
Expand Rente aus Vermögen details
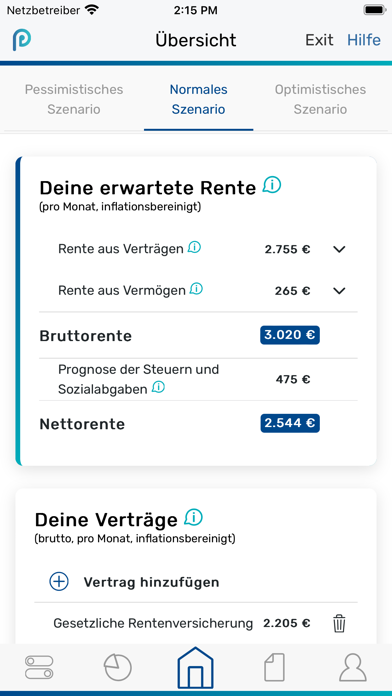[x=339, y=291]
